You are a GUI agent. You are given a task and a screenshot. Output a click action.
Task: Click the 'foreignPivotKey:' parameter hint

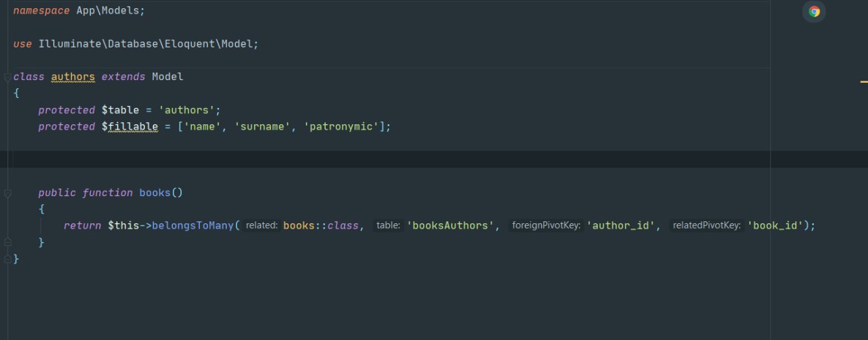point(546,225)
